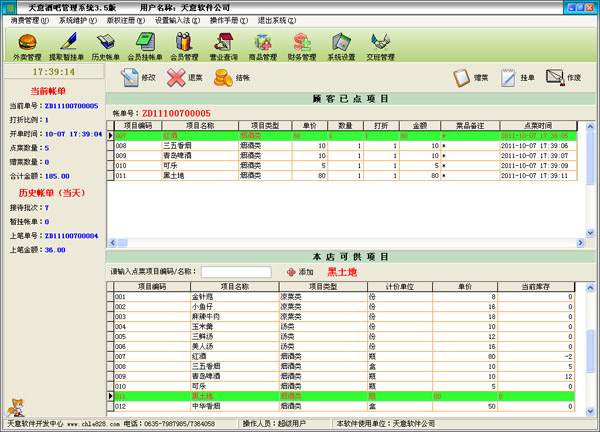The image size is (600, 432).
Task: Click the 提取暂挂单 toolbar icon
Action: [67, 45]
